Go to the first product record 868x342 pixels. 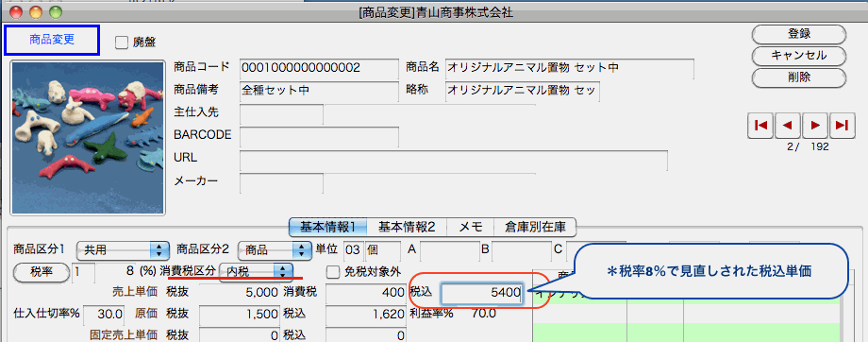(761, 126)
